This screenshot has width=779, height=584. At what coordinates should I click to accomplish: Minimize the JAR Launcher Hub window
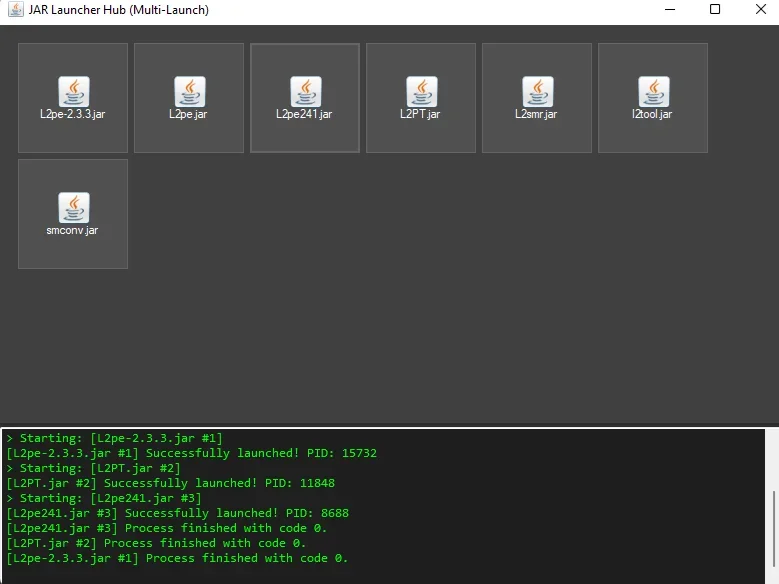(670, 9)
